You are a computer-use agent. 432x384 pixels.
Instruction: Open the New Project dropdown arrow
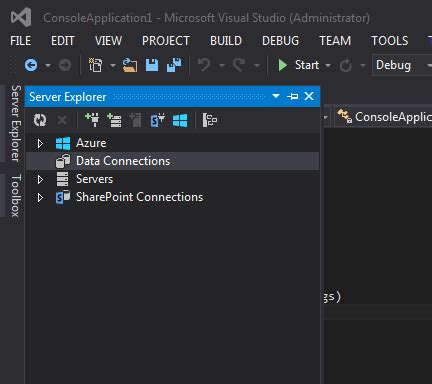point(113,65)
